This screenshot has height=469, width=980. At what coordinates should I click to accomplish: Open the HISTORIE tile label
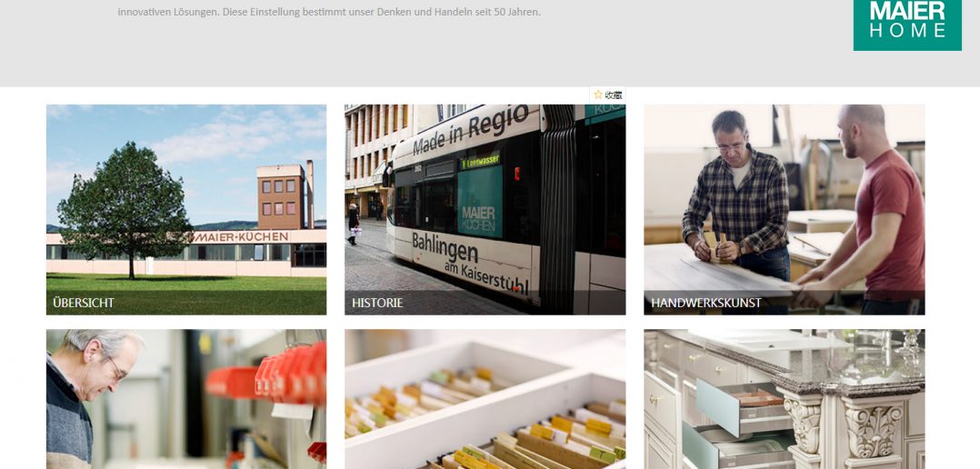[377, 303]
